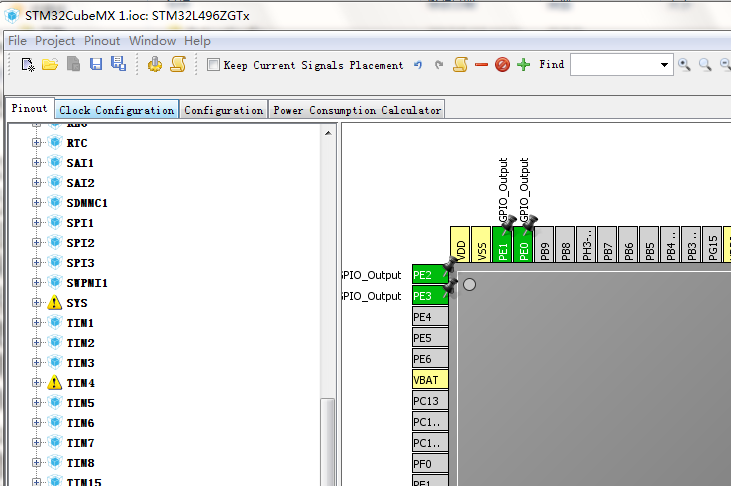The height and width of the screenshot is (486, 731).
Task: Select TIM7 in the peripheral tree
Action: tap(80, 443)
